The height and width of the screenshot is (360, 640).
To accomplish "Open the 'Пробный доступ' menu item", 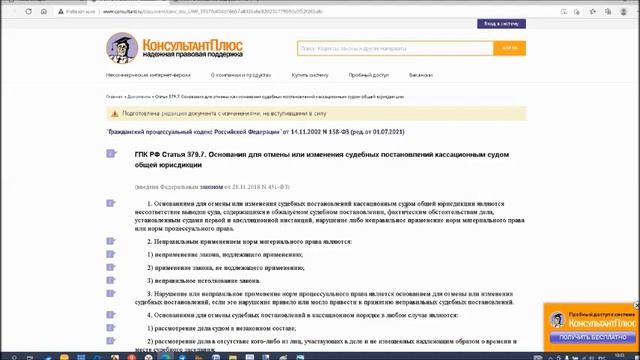I will point(369,75).
